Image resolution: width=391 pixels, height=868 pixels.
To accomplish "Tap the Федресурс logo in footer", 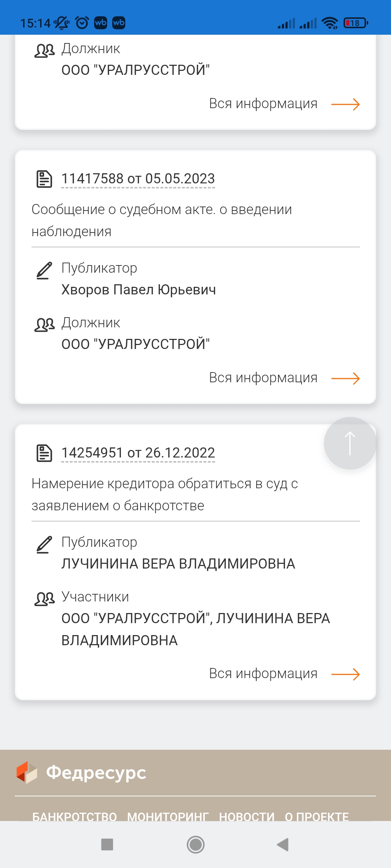I will point(81,773).
